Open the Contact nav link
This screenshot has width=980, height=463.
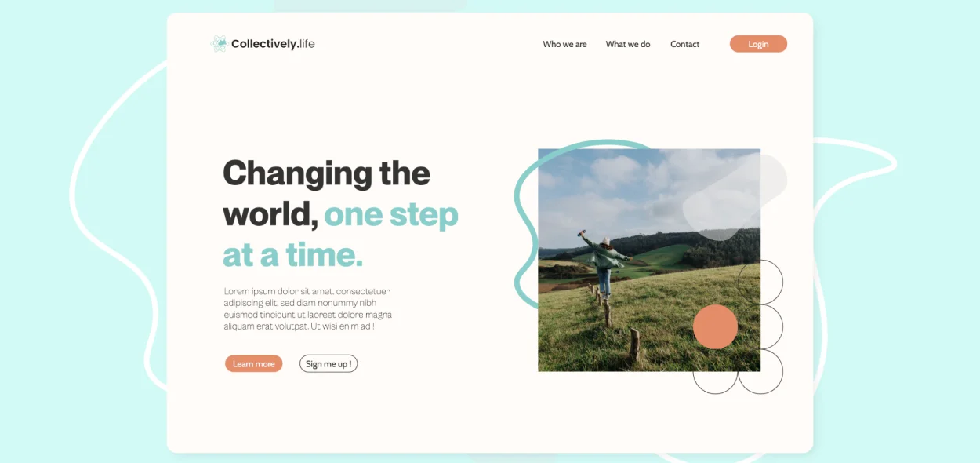[684, 44]
